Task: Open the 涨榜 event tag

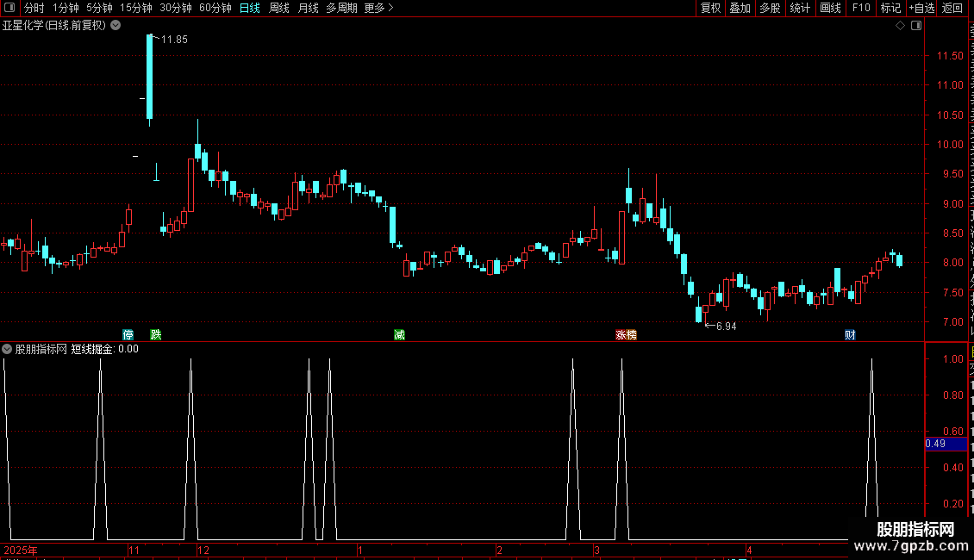Action: click(626, 334)
